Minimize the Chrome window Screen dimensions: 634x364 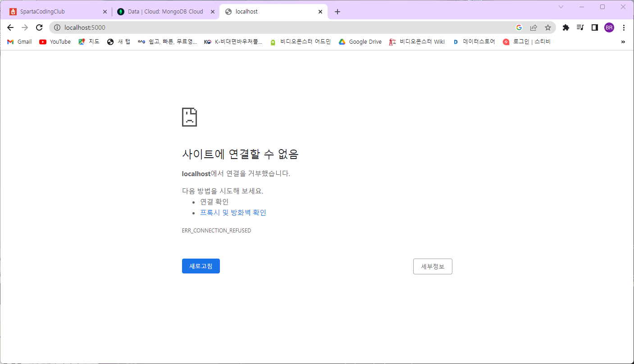pos(582,7)
